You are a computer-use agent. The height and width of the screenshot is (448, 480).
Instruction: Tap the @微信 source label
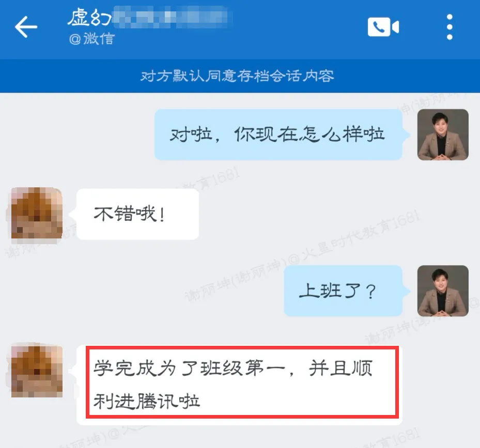pyautogui.click(x=92, y=39)
